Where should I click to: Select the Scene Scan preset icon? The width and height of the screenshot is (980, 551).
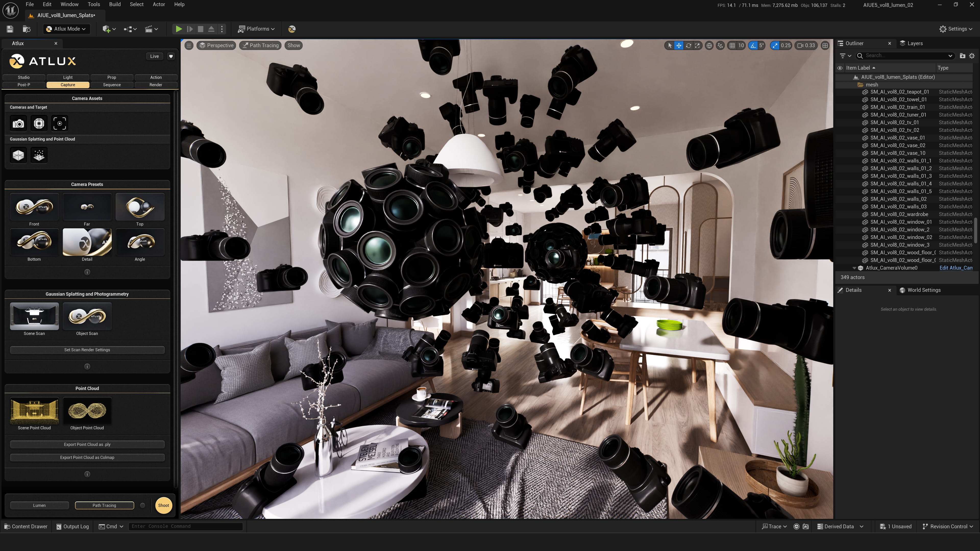pos(34,316)
